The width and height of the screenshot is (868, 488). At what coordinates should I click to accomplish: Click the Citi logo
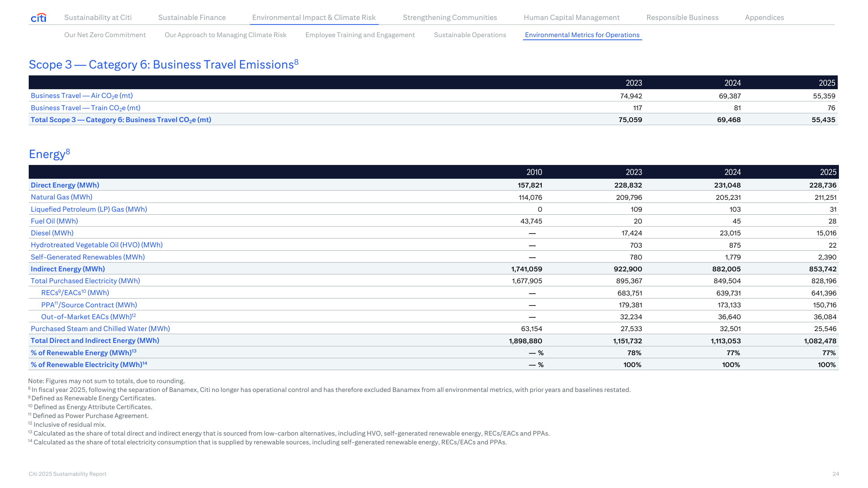39,18
